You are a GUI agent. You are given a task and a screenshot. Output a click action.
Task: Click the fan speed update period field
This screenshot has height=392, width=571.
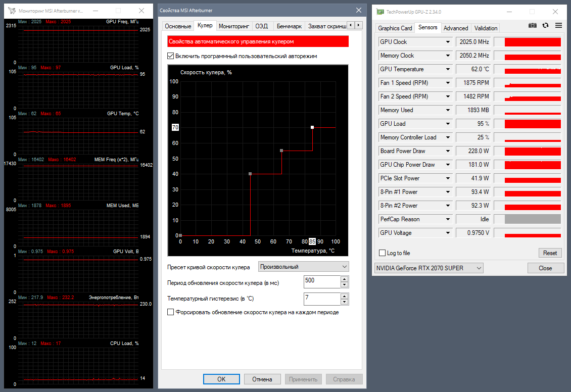point(322,282)
